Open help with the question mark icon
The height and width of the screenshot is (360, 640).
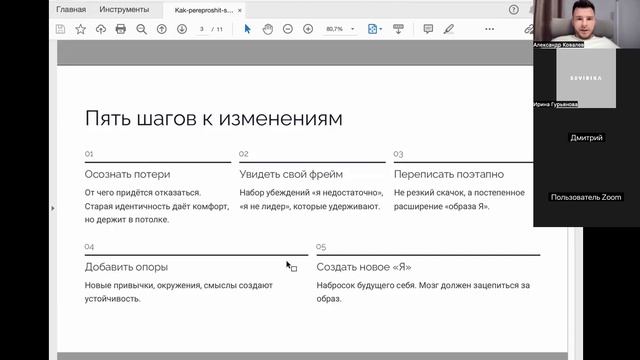pos(514,10)
